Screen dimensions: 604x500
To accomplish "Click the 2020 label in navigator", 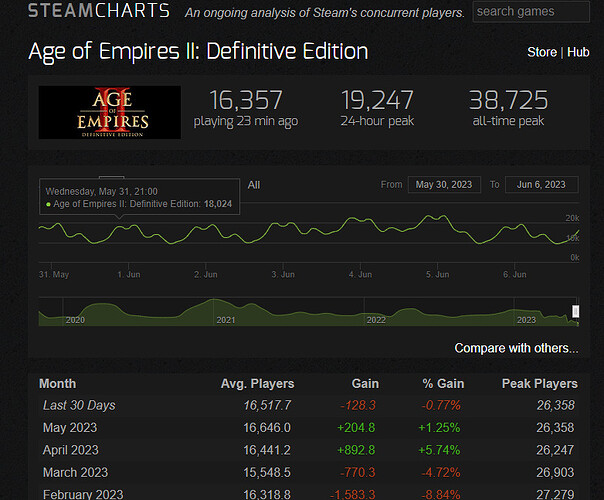I will click(75, 320).
